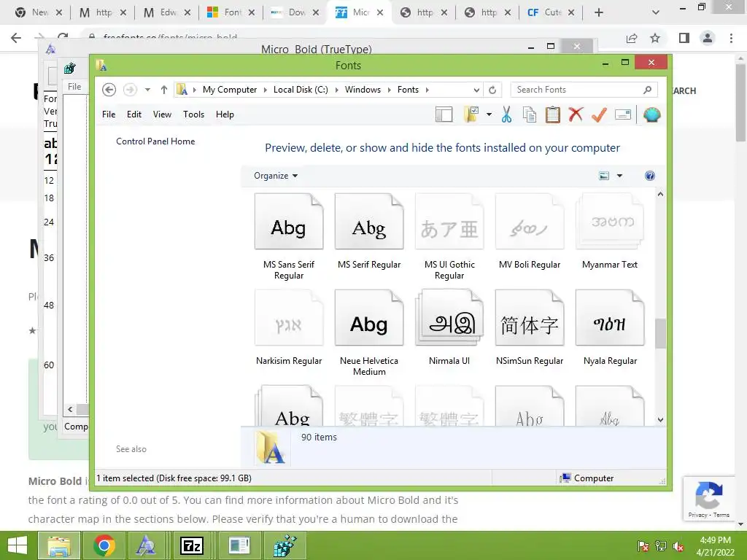Click the volume speaker icon in system tray
Screen dimensions: 747x560
click(x=678, y=547)
